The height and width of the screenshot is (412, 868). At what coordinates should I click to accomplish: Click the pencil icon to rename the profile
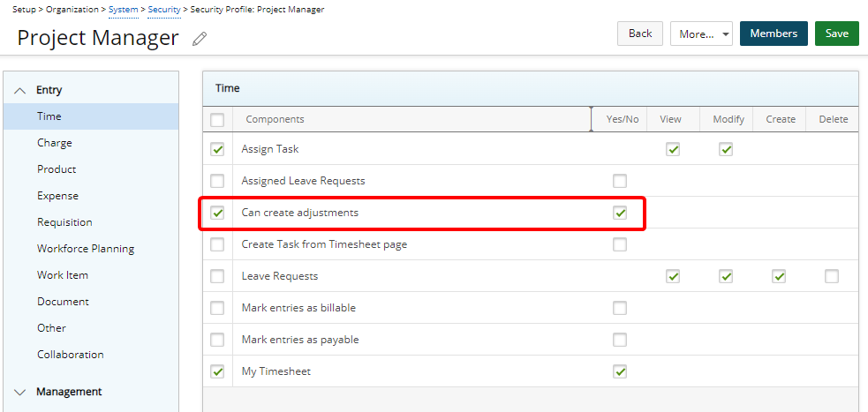tap(200, 38)
